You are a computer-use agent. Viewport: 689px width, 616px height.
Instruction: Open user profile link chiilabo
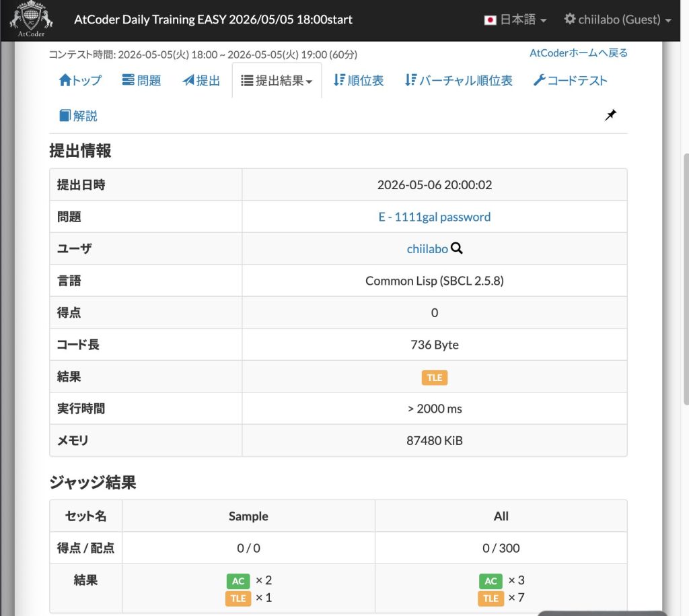tap(427, 249)
